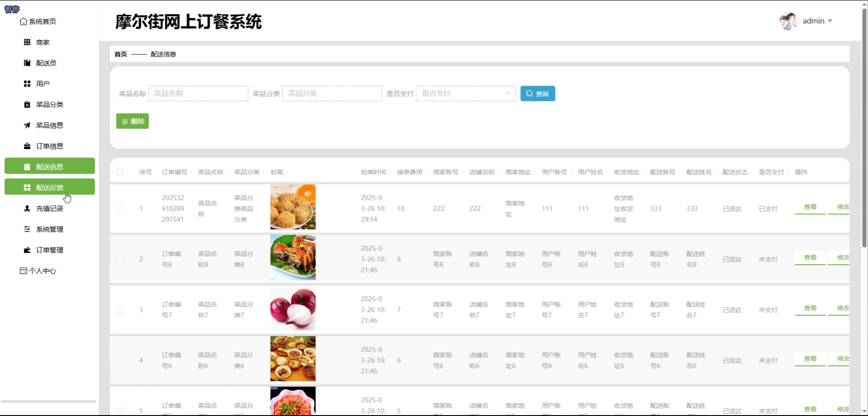
Task: Tick the checkbox beside order 202532610289297541
Action: coord(120,208)
